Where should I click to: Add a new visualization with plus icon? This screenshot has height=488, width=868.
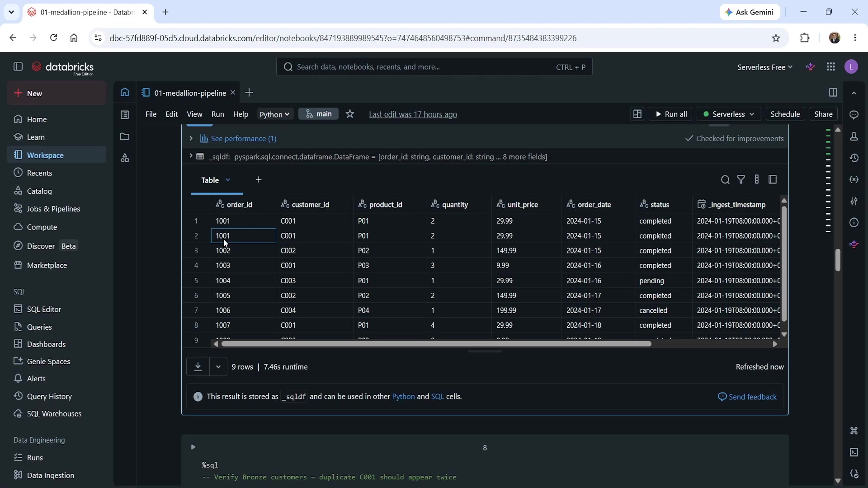click(x=259, y=180)
